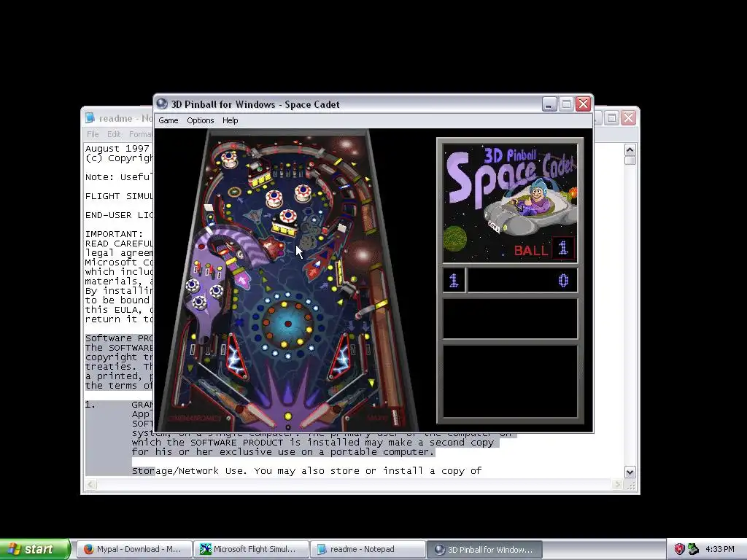Click the 3D Pinball for Windows taskbar button
747x560 pixels.
(x=484, y=549)
